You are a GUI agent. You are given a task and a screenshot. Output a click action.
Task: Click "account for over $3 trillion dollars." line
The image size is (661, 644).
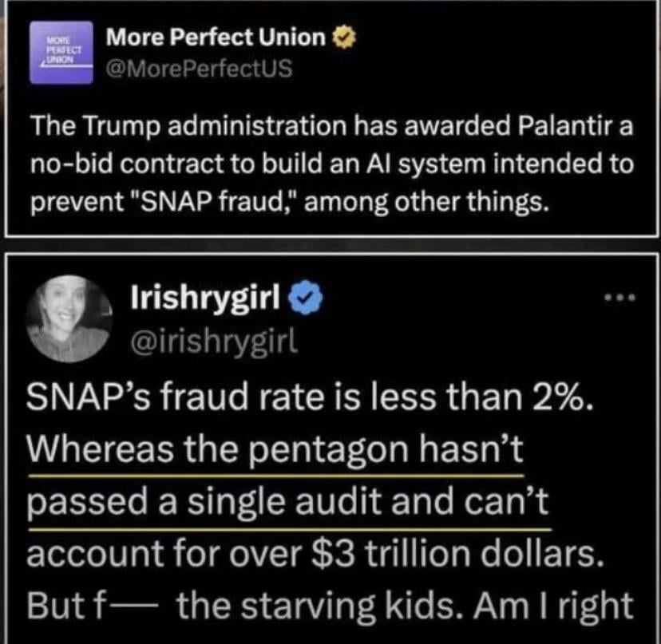point(312,555)
